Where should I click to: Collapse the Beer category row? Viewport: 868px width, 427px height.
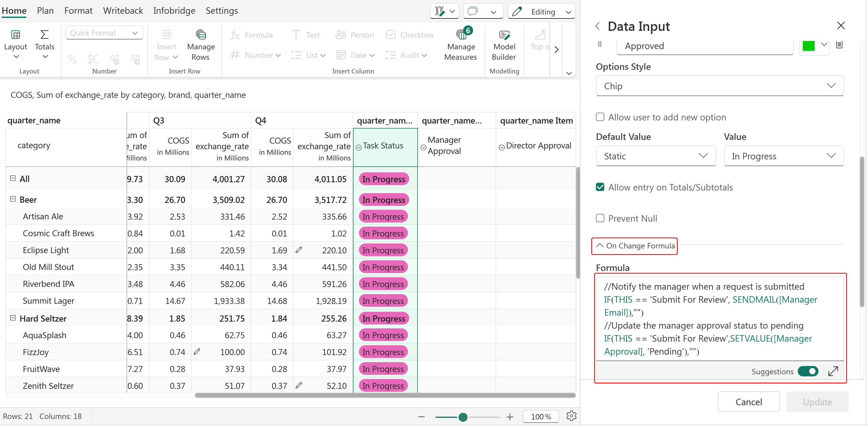13,199
